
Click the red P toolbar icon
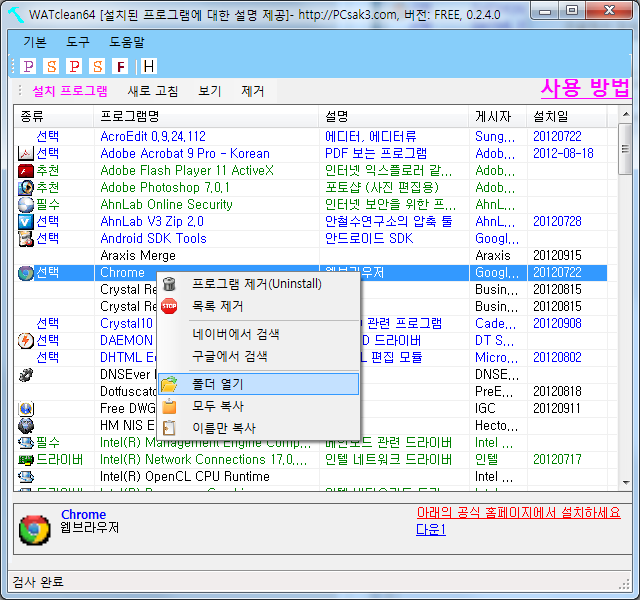[x=74, y=66]
